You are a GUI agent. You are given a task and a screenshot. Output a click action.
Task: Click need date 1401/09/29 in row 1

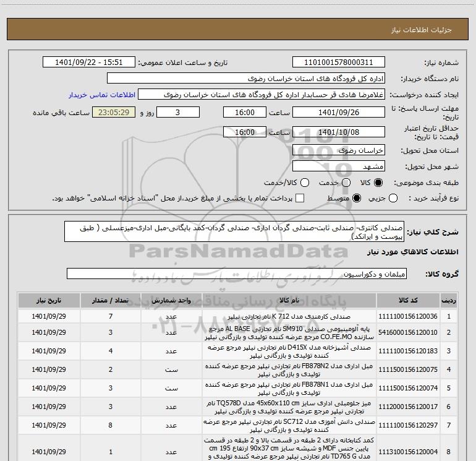coord(49,316)
